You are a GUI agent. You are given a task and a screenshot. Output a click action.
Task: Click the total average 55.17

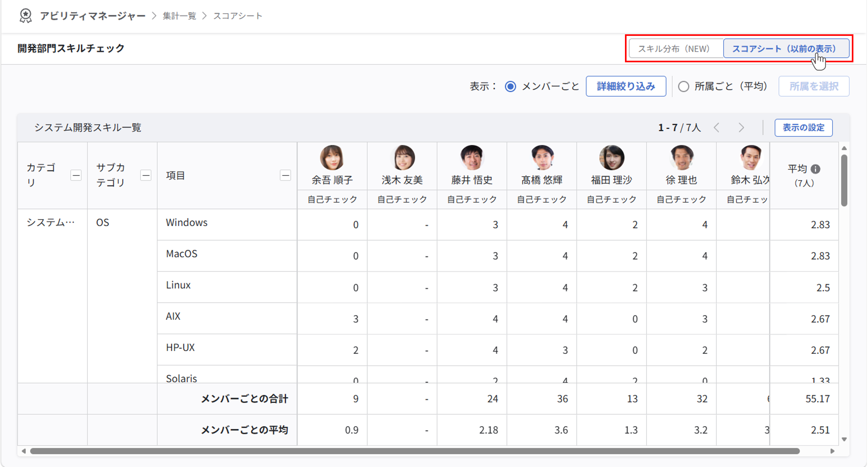click(817, 399)
